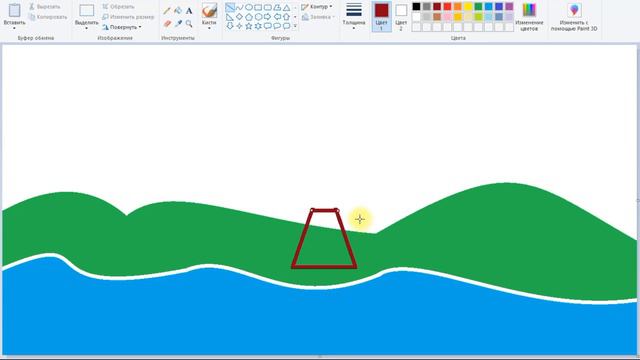Open the Повернуть rotate dropdown
Image resolution: width=640 pixels, height=360 pixels.
point(122,27)
